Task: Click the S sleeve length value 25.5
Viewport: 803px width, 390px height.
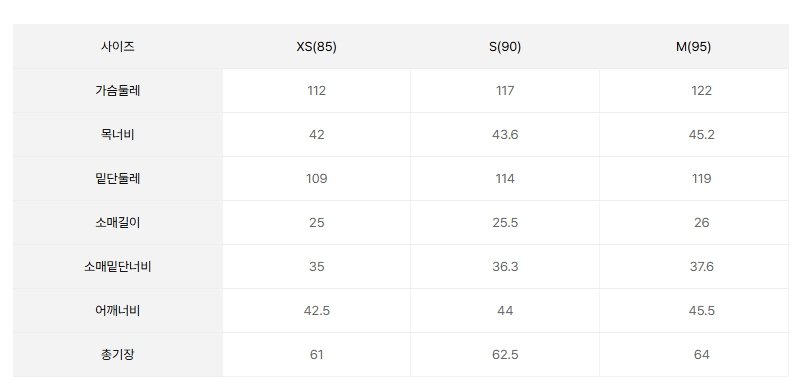Action: pos(505,223)
